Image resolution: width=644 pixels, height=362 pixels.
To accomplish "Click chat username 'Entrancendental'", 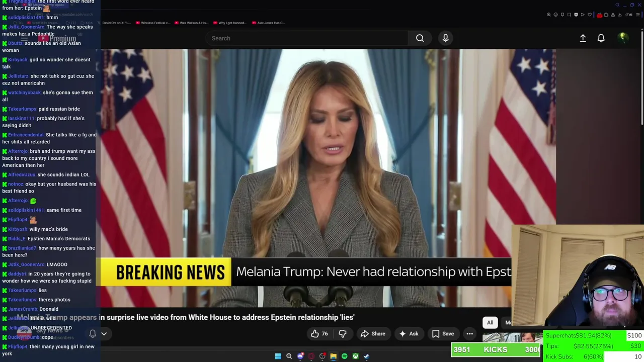I will click(x=26, y=135).
